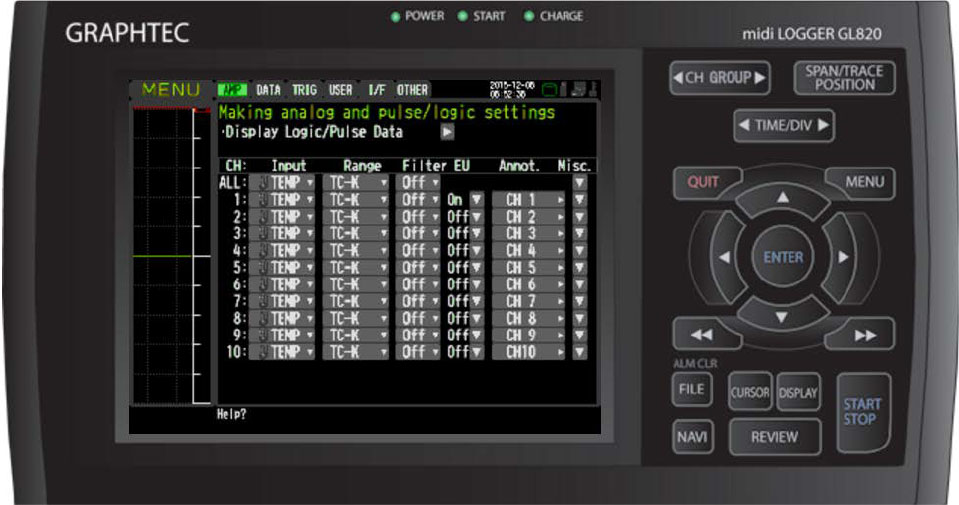The width and height of the screenshot is (959, 505).
Task: Edit the CH 4 annotation field
Action: pos(528,251)
